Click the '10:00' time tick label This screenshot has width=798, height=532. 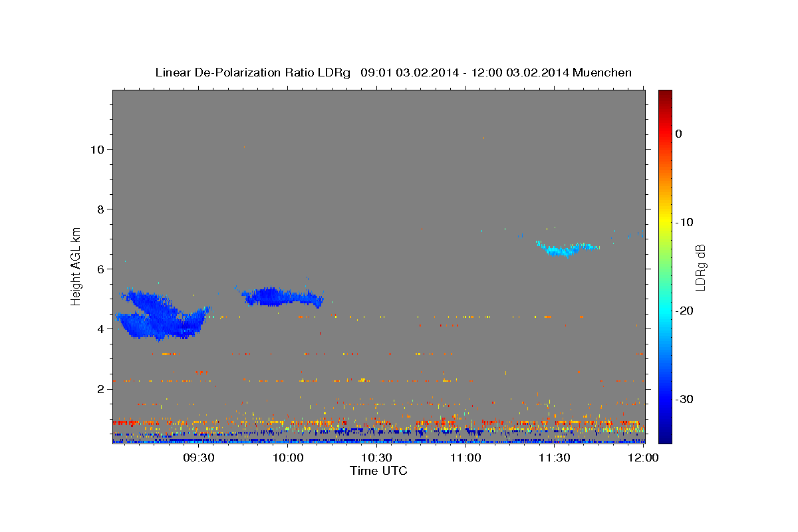click(288, 458)
